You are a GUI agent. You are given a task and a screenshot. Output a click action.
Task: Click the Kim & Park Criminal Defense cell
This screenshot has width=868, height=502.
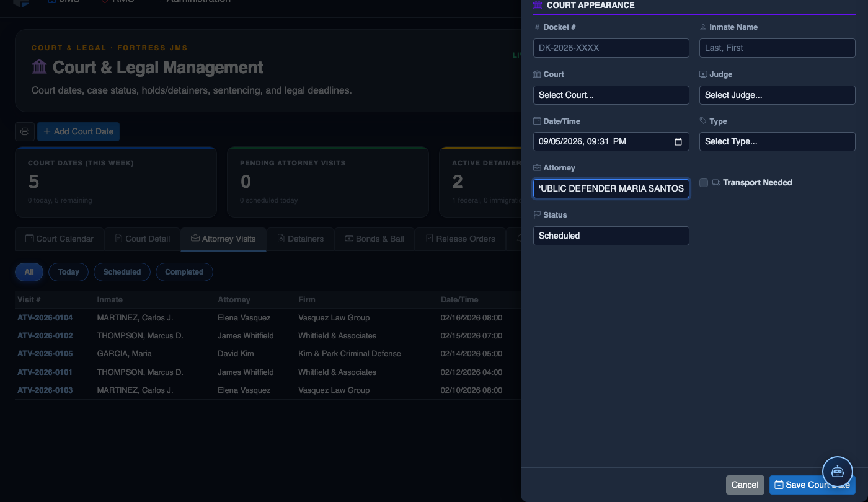click(350, 354)
